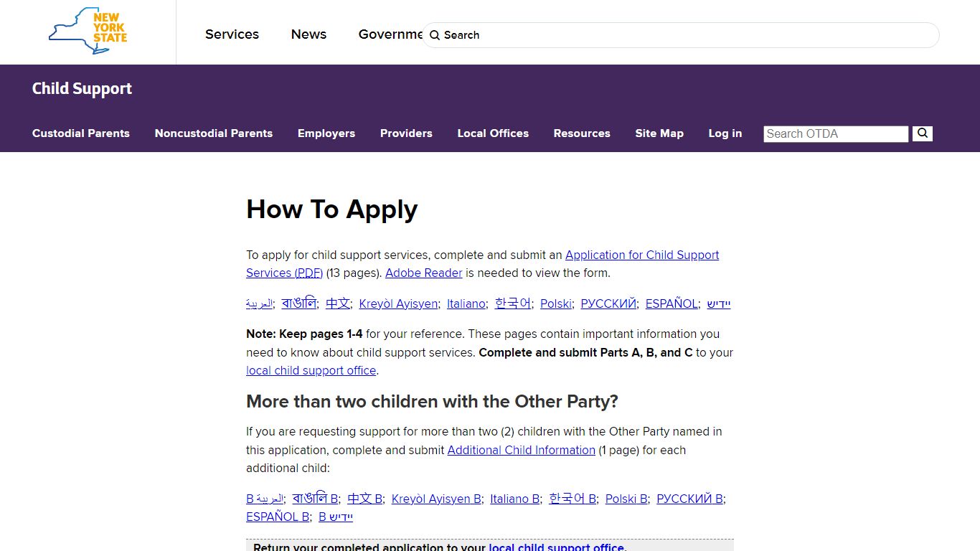This screenshot has width=980, height=551.
Task: Click the How To Apply heading
Action: [x=331, y=209]
